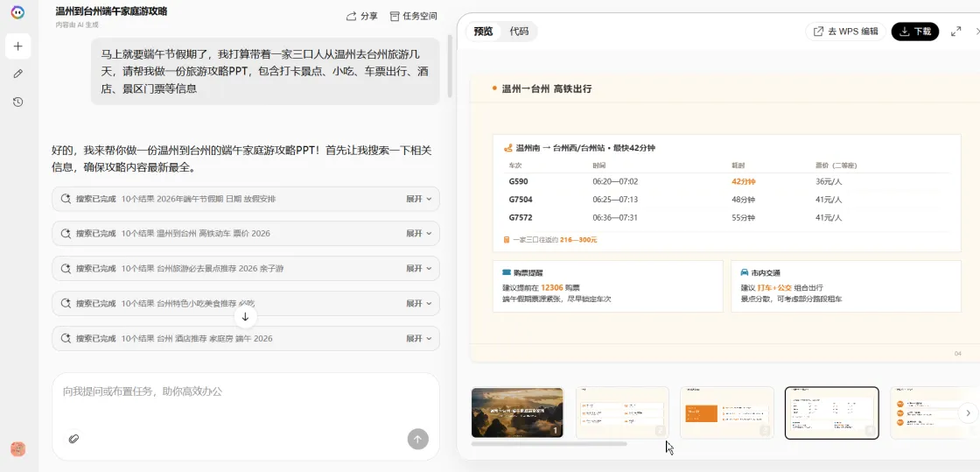This screenshot has height=472, width=980.
Task: Select slide 2 thumbnail
Action: 622,412
